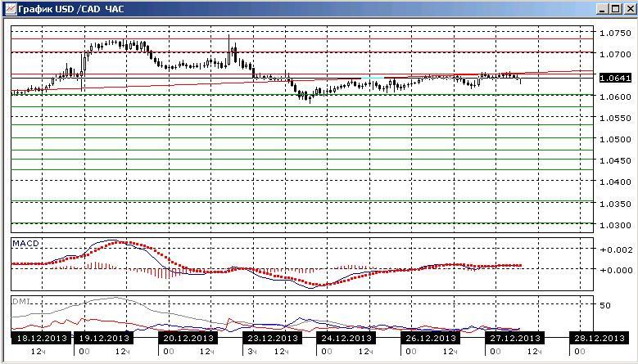Viewport: 638px width, 364px height.
Task: Select the 24.12.2013 date marker
Action: [346, 338]
